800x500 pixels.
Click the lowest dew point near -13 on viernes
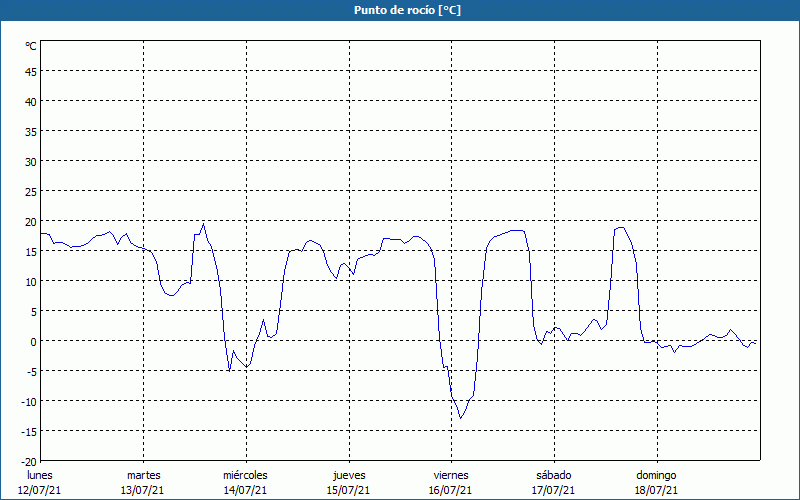(x=461, y=418)
